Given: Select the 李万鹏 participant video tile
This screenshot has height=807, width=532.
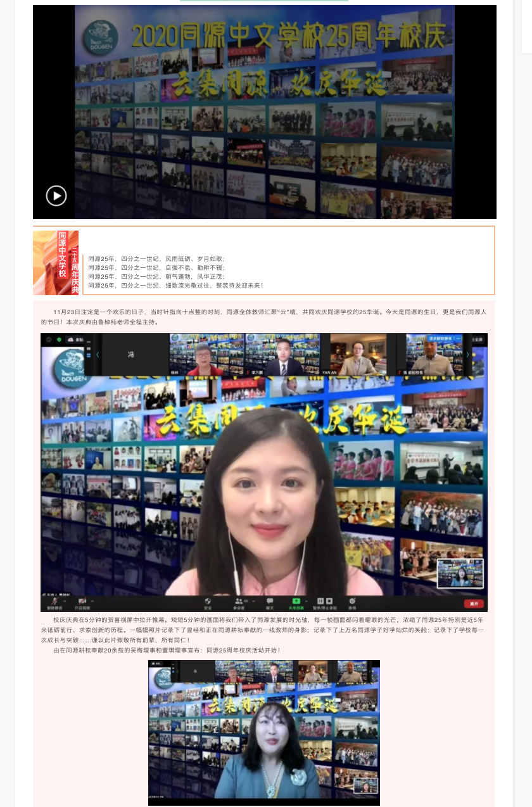Looking at the screenshot, I should pos(282,355).
